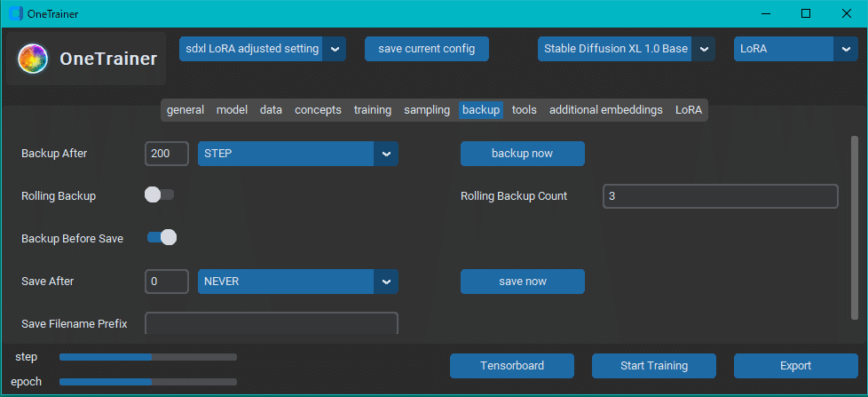868x397 pixels.
Task: Select the backup tab
Action: [x=481, y=110]
